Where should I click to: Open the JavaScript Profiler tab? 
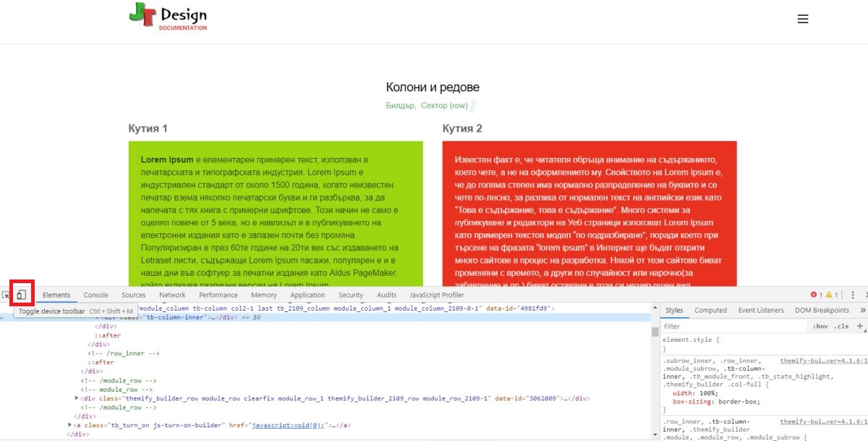click(x=437, y=295)
